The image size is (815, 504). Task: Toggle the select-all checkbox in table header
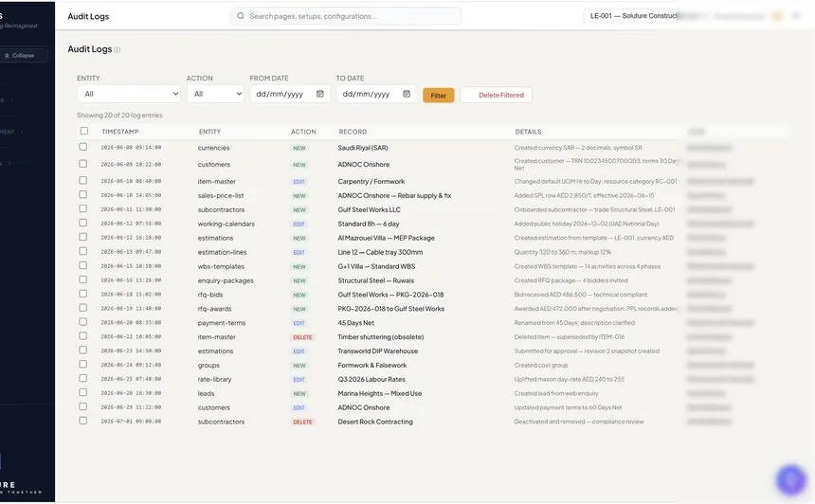84,131
